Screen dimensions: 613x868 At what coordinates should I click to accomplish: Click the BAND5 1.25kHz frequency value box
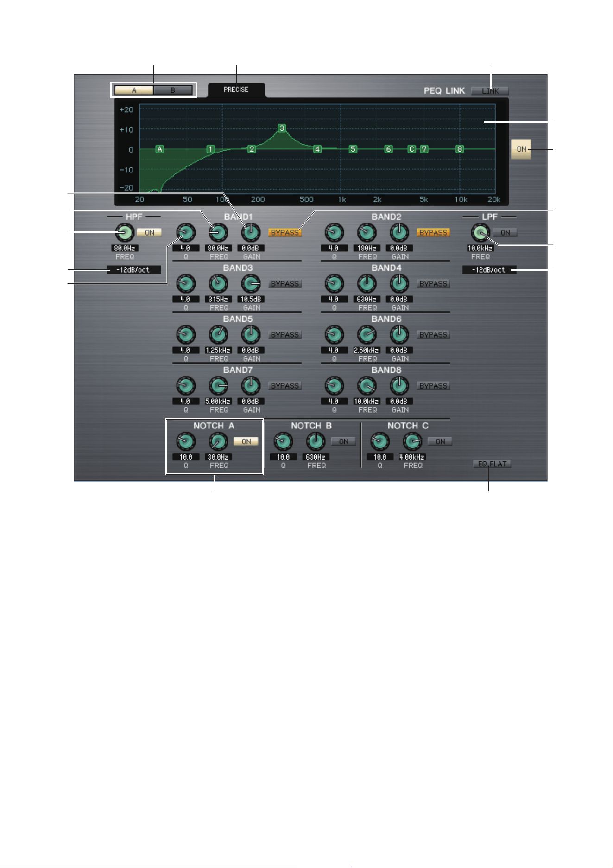click(218, 350)
